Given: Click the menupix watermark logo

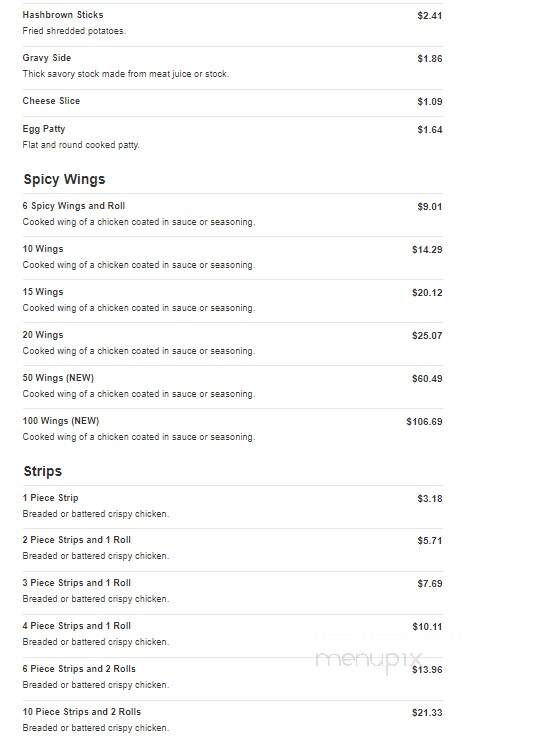Looking at the screenshot, I should (369, 661).
